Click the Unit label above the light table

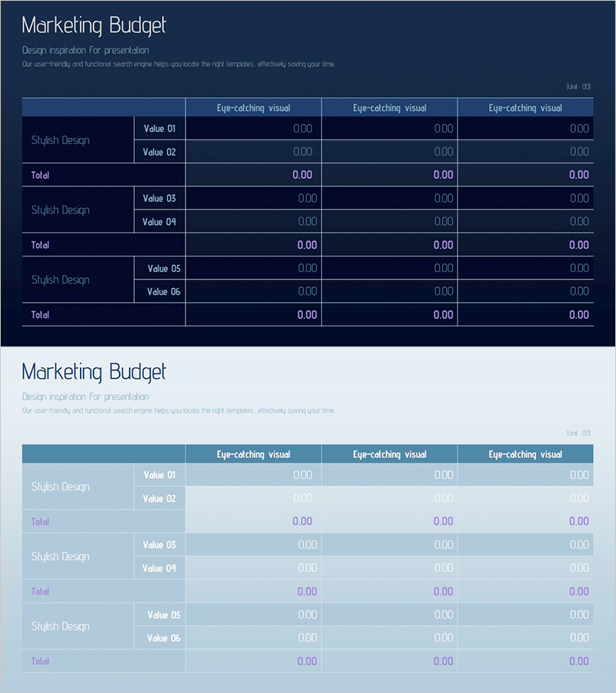[579, 433]
